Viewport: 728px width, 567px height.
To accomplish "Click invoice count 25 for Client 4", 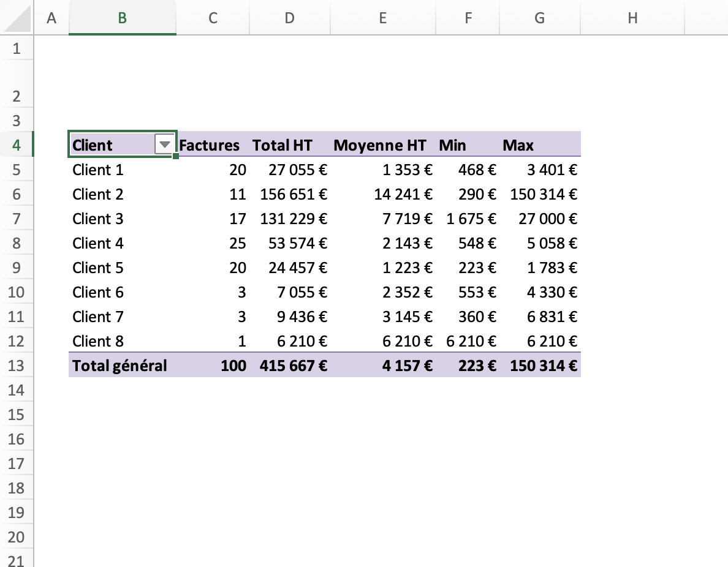I will tap(213, 243).
